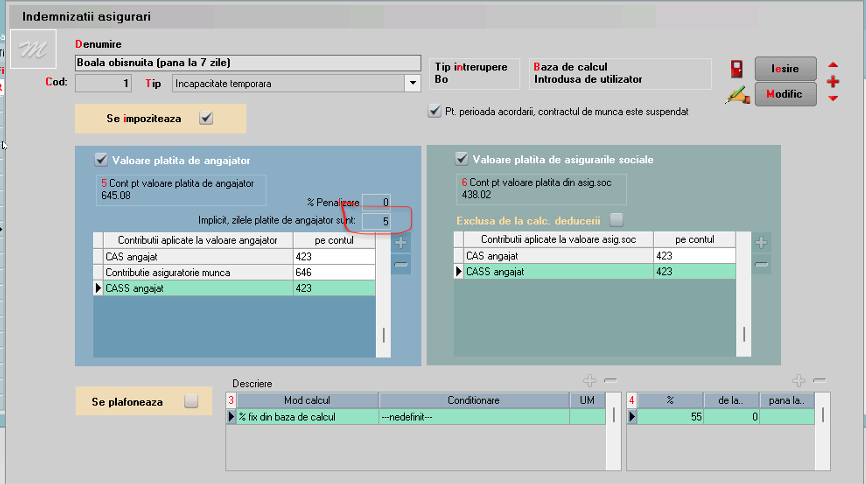Click minus icon above Mod calcul table
Screen dimensions: 866x484
coord(610,380)
